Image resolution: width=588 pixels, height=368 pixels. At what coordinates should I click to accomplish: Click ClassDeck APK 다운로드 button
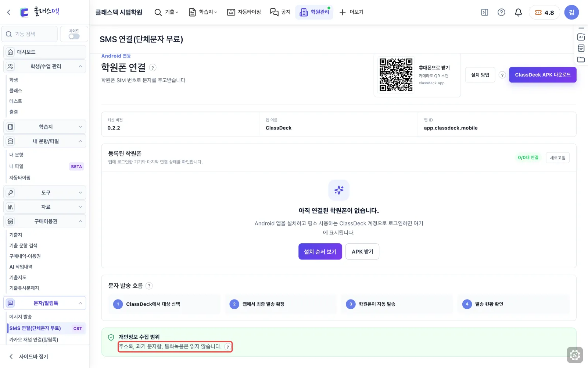coord(542,75)
